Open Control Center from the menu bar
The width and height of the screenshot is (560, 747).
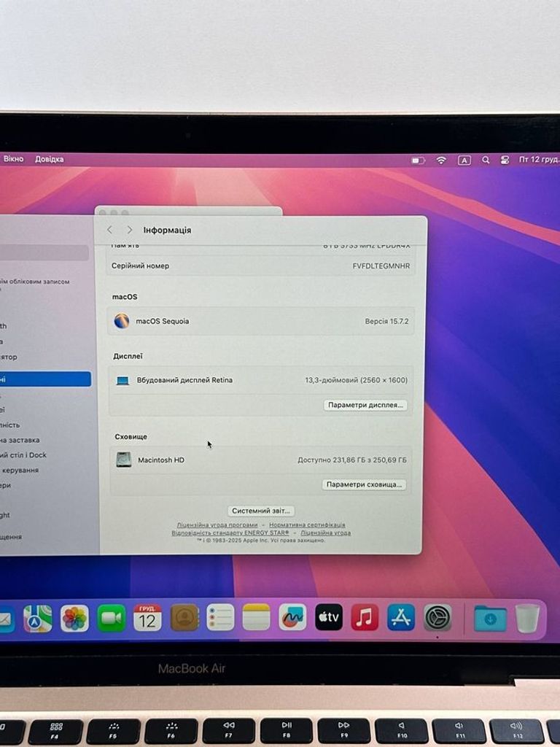tap(505, 160)
